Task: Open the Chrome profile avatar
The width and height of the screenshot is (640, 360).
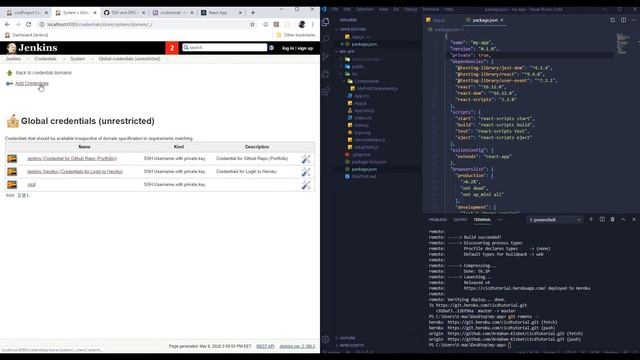Action: point(302,24)
